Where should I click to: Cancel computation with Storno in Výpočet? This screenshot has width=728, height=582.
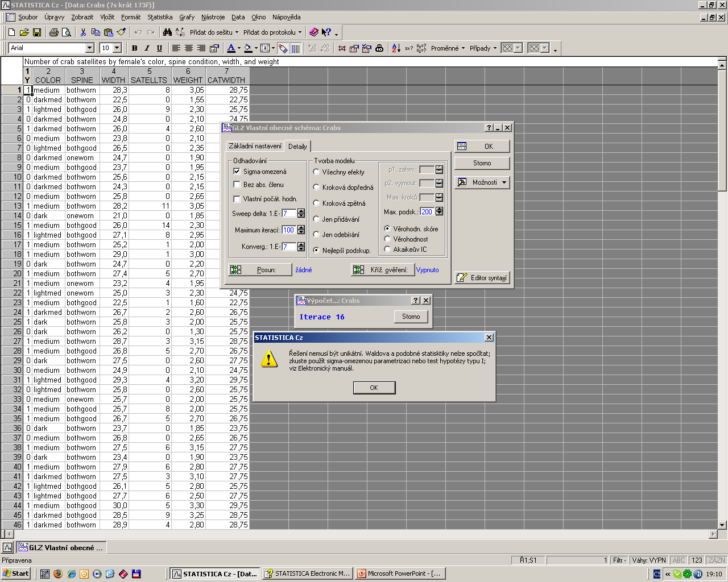411,317
